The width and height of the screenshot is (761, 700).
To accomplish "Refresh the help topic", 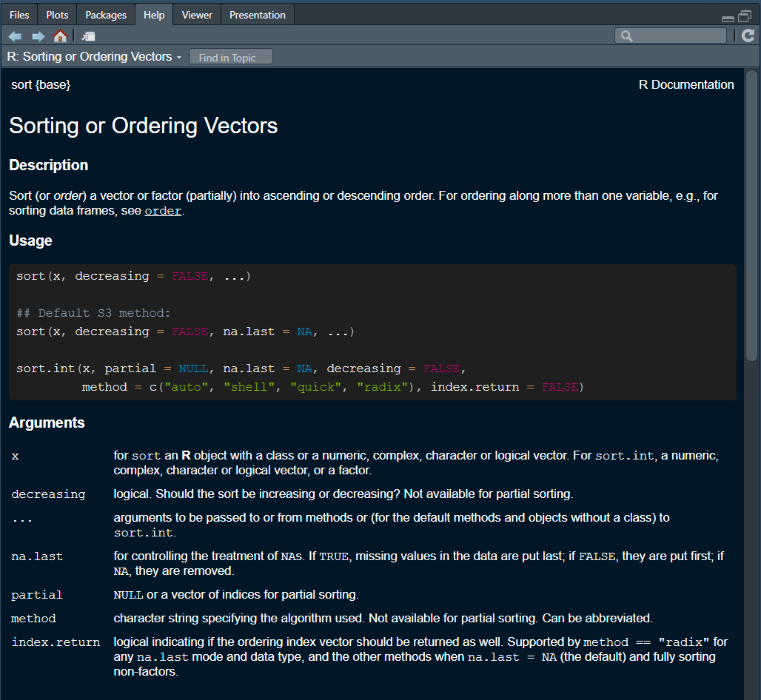I will click(748, 36).
